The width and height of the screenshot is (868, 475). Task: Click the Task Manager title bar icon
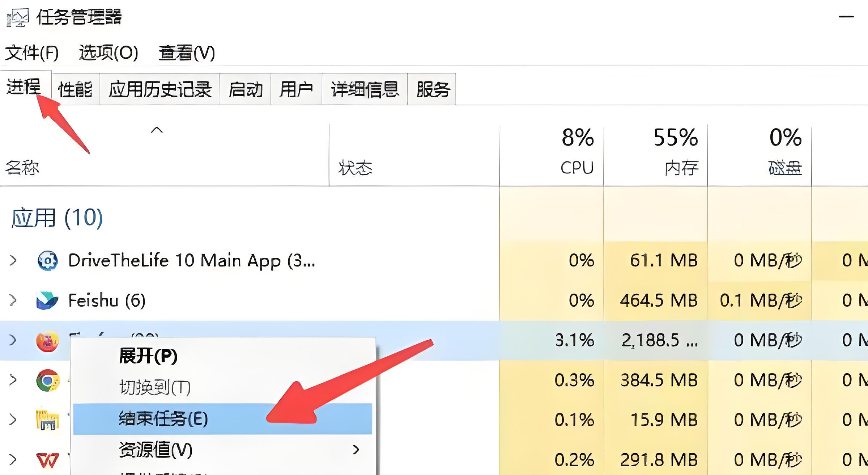tap(17, 17)
